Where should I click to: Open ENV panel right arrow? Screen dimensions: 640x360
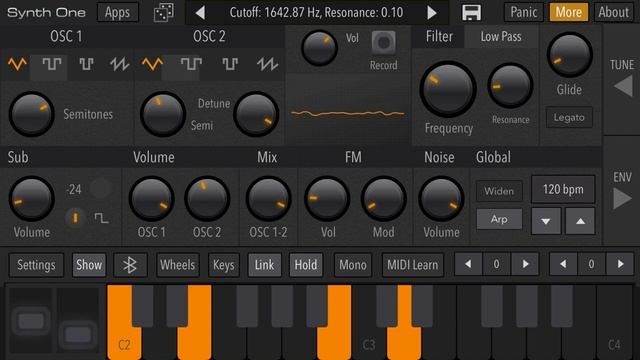[622, 199]
